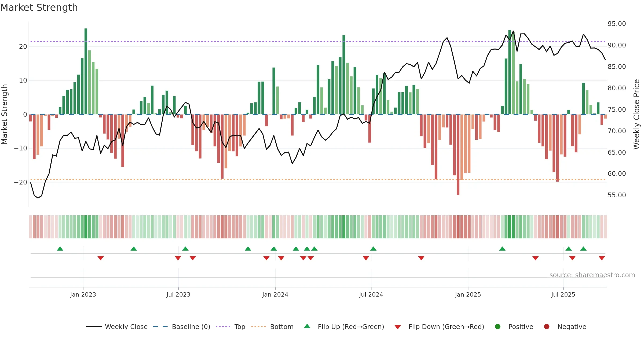Image resolution: width=644 pixels, height=362 pixels.
Task: Click the red down-triangle icon in legend
Action: point(398,327)
